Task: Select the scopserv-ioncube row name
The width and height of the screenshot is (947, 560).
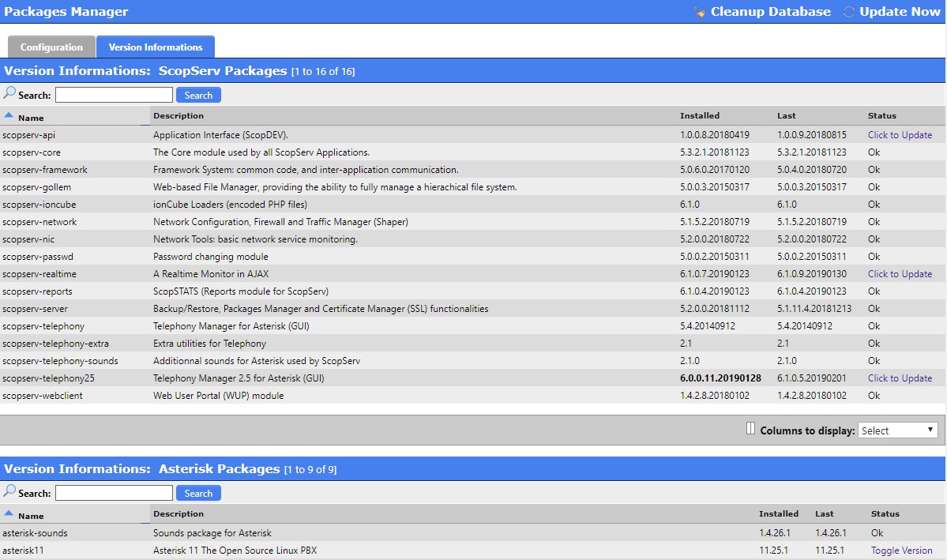Action: click(39, 205)
